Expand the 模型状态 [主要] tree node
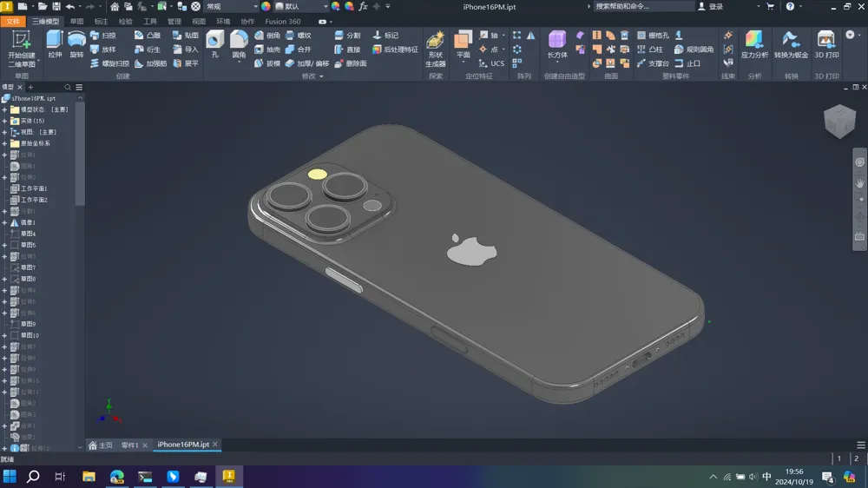868x488 pixels. (4, 109)
